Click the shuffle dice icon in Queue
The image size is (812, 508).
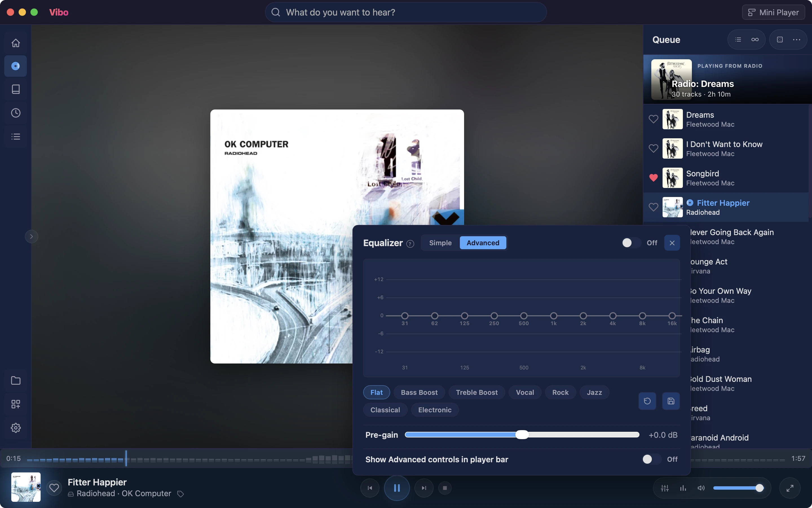[780, 40]
